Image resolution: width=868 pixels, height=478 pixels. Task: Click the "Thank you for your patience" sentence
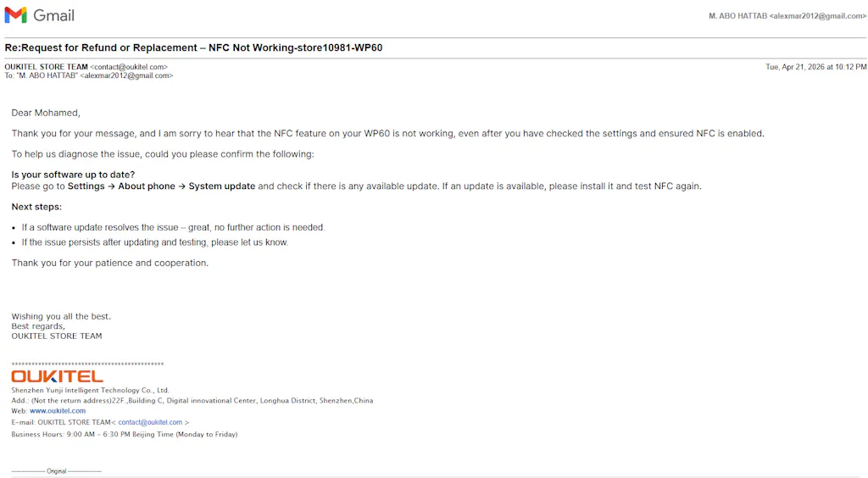pyautogui.click(x=110, y=263)
